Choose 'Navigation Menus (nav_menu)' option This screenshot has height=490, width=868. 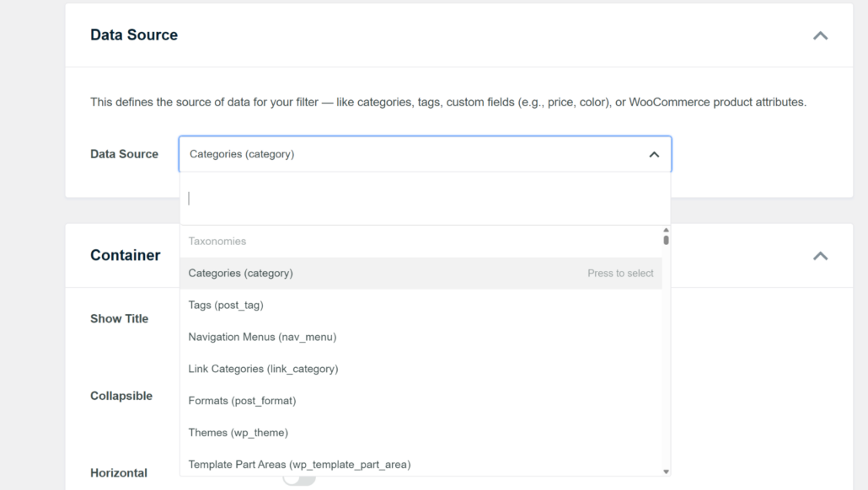point(263,337)
